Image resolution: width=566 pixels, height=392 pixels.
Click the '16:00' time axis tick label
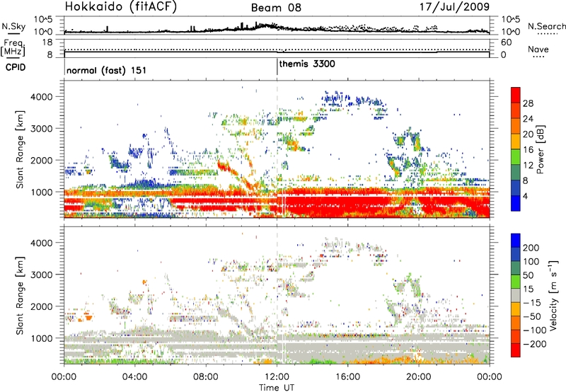pos(347,377)
